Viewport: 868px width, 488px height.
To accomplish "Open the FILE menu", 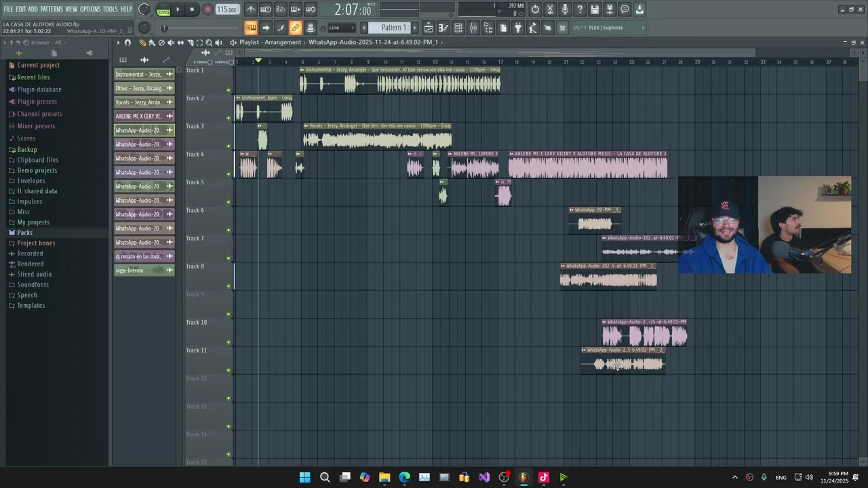I will pyautogui.click(x=8, y=9).
